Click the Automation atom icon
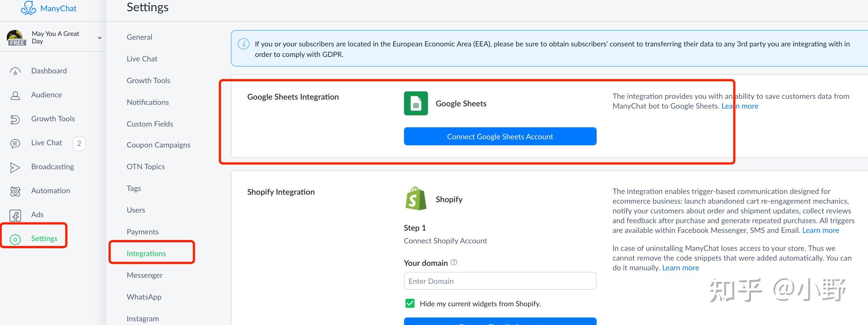 coord(15,191)
